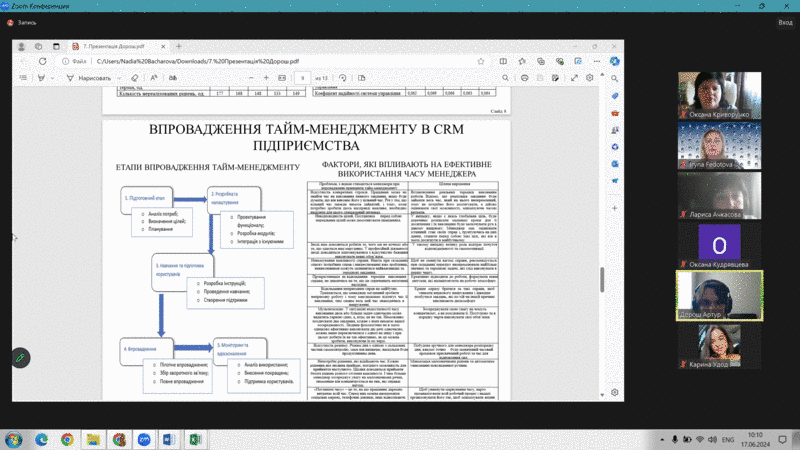This screenshot has height=450, width=800.
Task: Reload the PDF page in browser
Action: click(41, 60)
